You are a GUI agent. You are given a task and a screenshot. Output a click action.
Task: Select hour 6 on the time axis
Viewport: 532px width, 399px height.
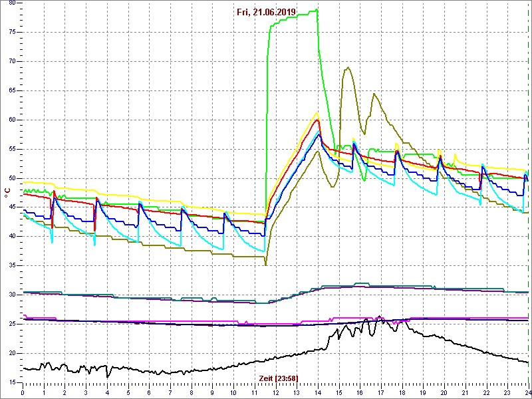149,392
